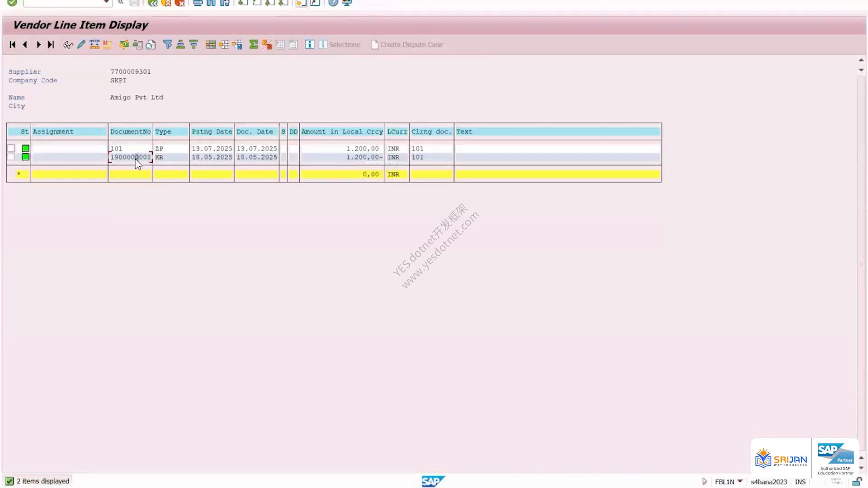Click the Create Dispute Case button
Screen dimensions: 868x488
tap(407, 44)
